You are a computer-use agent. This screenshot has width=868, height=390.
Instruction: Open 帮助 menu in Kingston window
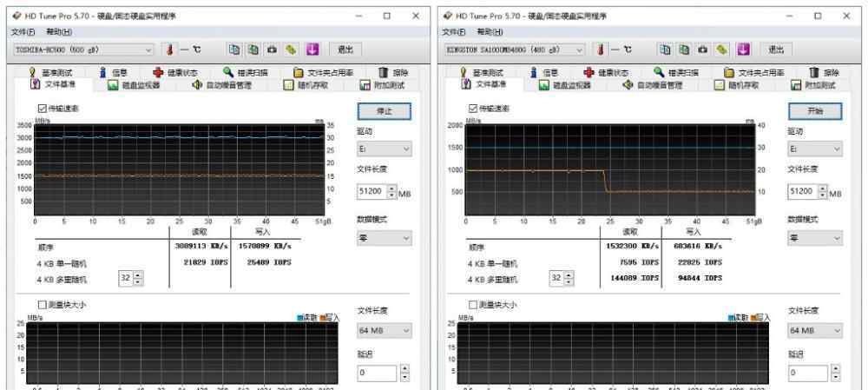[490, 32]
